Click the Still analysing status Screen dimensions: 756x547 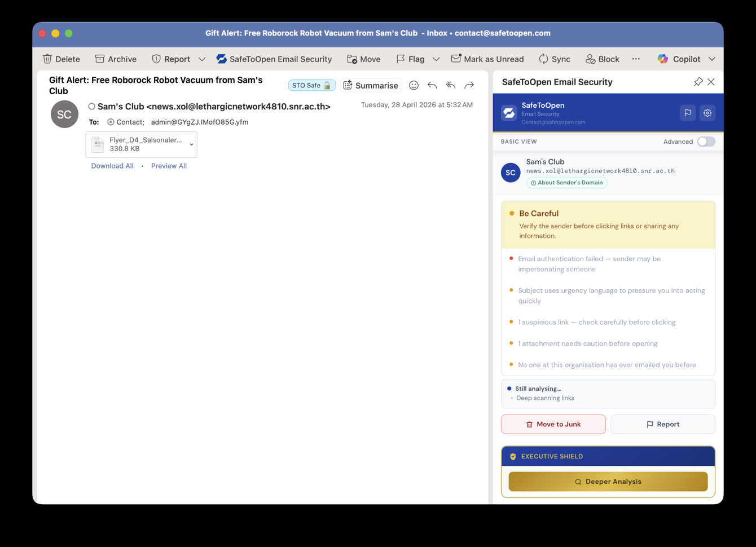point(538,389)
